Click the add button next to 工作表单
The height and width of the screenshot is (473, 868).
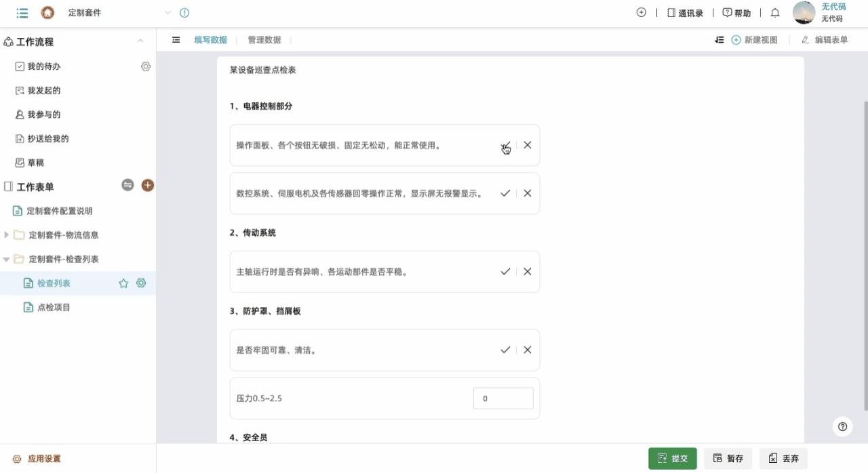148,185
